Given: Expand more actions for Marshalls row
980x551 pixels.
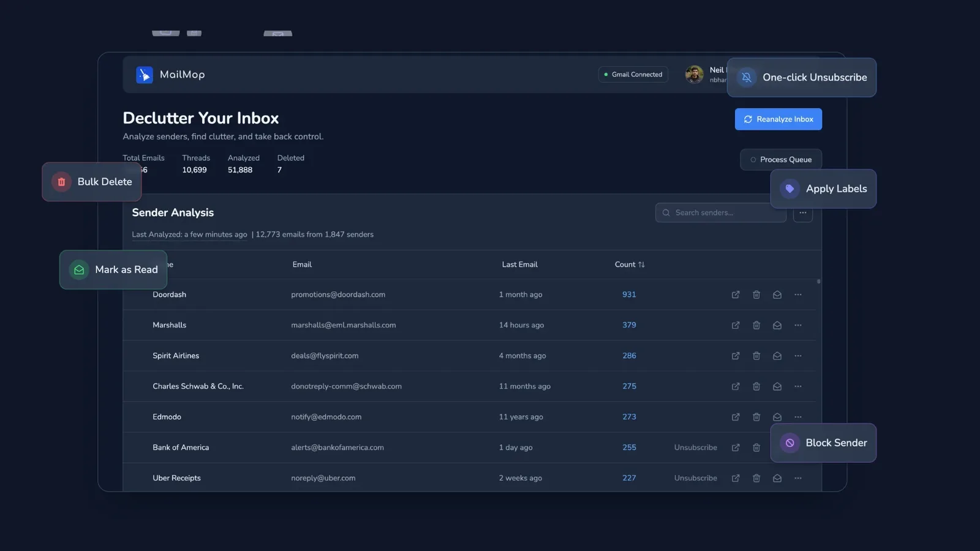Looking at the screenshot, I should [798, 325].
